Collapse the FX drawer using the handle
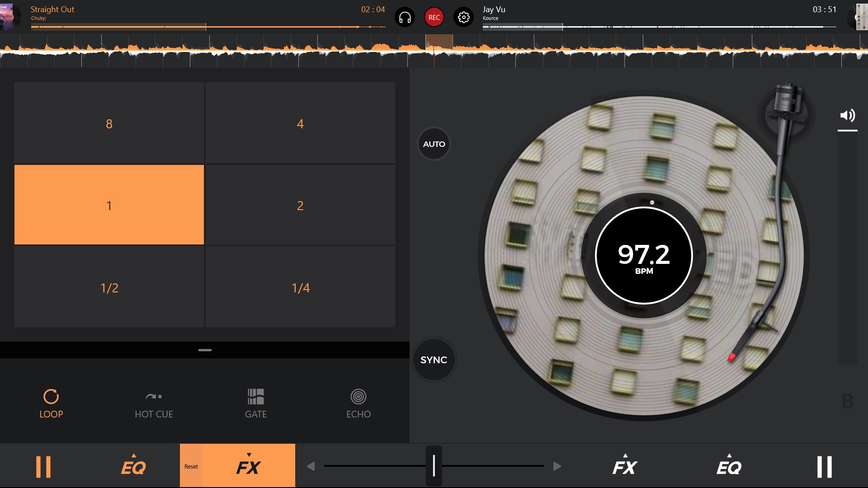Screen dimensions: 868x488 coord(204,349)
